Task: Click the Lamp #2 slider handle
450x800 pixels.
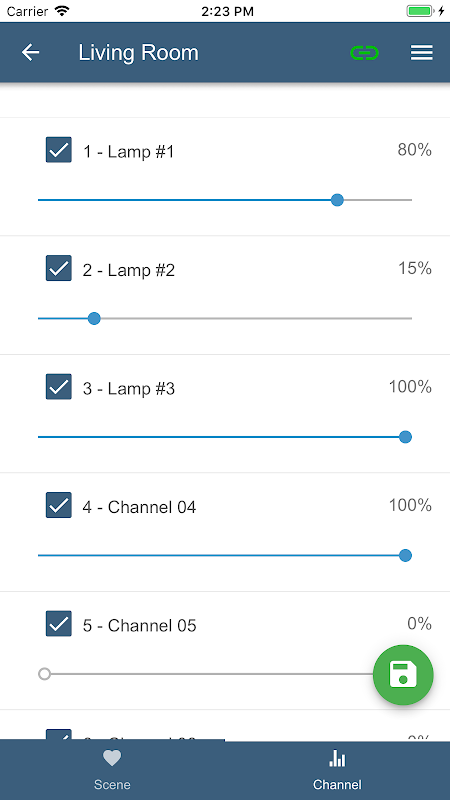Action: coord(94,318)
